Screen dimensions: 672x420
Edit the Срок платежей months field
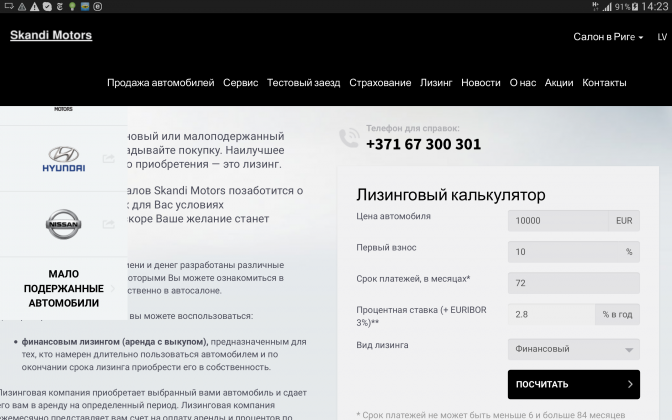point(573,283)
